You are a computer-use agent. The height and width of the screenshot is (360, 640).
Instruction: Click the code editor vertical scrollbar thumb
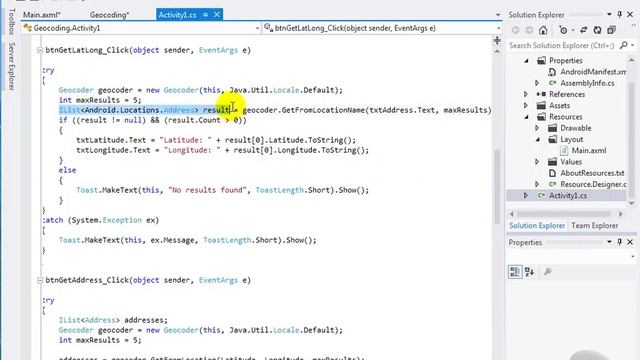point(497,186)
